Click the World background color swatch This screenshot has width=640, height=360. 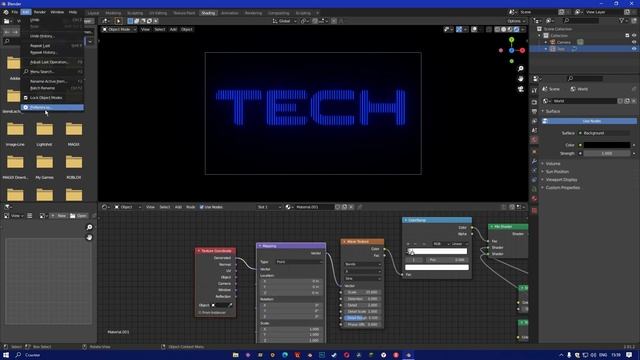pyautogui.click(x=607, y=145)
